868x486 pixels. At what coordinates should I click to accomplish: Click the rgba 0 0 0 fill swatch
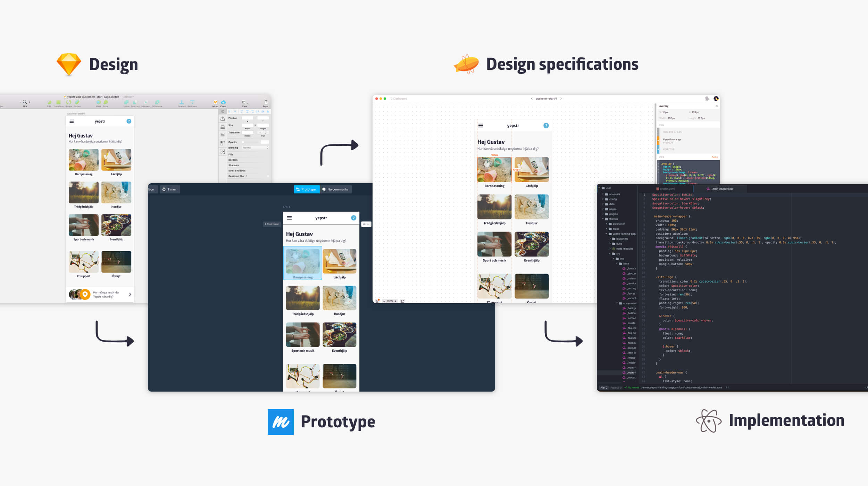[658, 132]
